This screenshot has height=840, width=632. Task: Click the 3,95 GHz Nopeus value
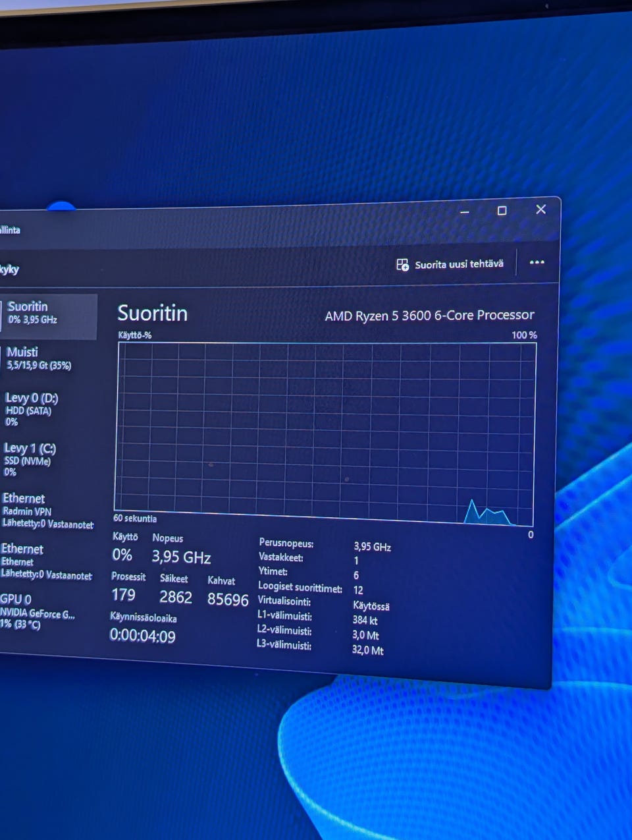[x=181, y=557]
